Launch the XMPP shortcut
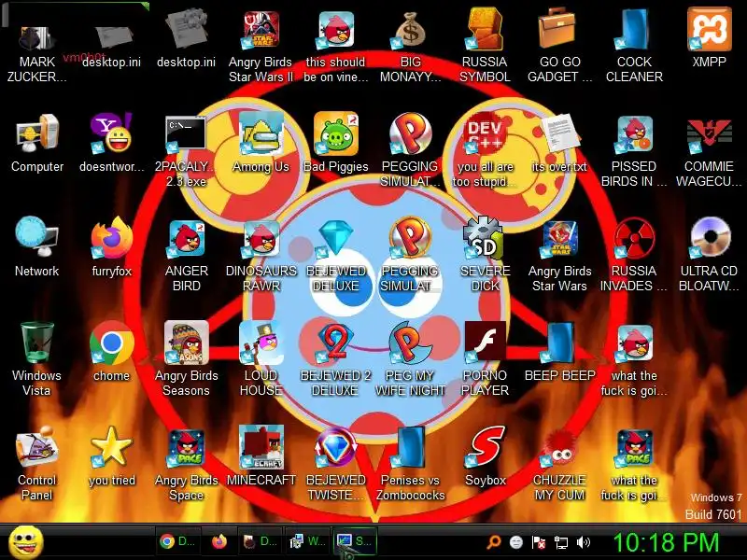 (709, 30)
